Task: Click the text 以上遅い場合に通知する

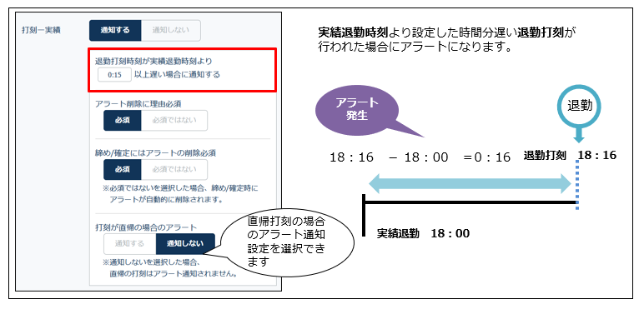Action: tap(177, 75)
